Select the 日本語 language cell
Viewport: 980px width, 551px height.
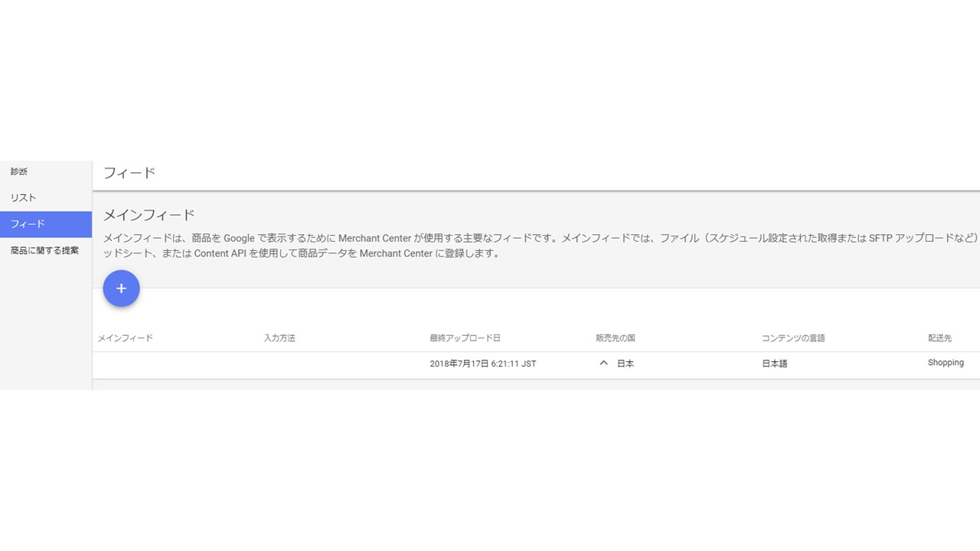pos(775,364)
